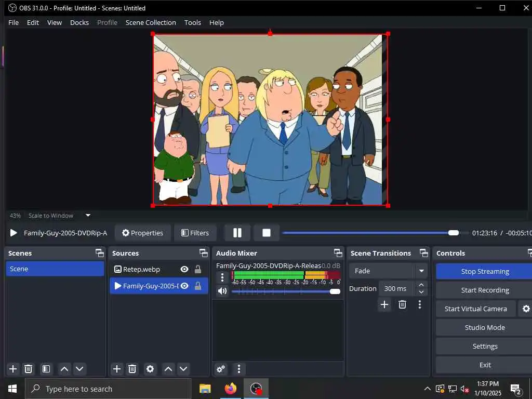Image resolution: width=532 pixels, height=399 pixels.
Task: Select the Retep.webp source
Action: pos(159,270)
